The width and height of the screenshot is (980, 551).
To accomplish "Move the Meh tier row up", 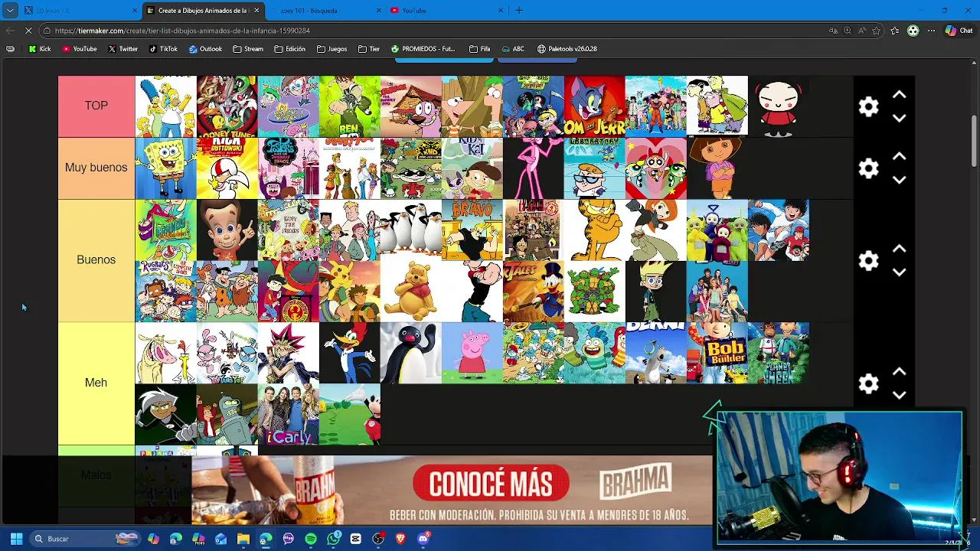I will pos(900,372).
